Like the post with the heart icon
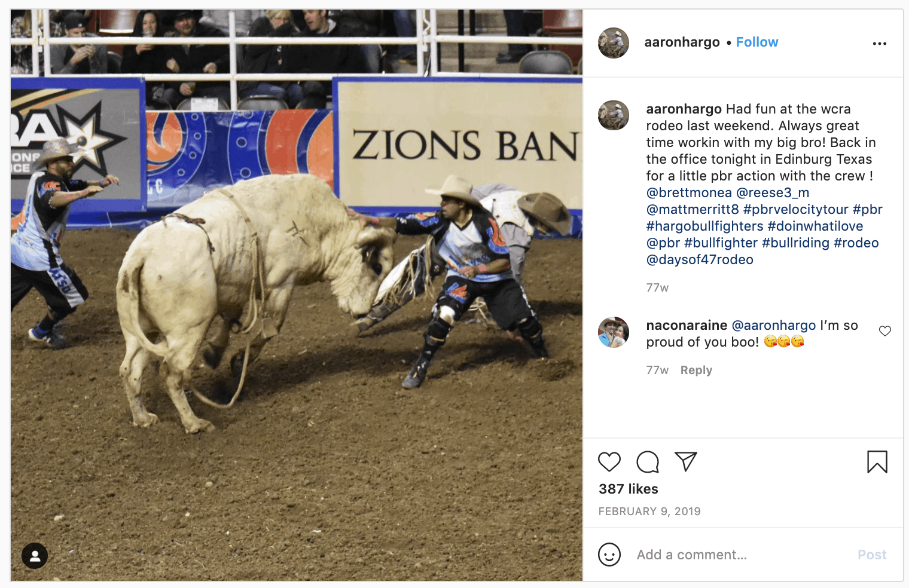 tap(609, 462)
